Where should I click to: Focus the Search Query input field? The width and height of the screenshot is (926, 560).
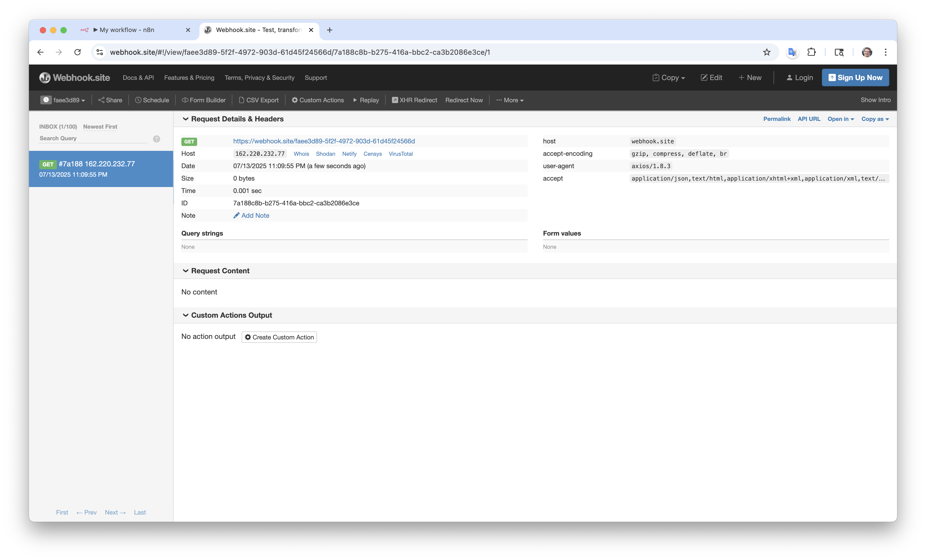[x=93, y=138]
